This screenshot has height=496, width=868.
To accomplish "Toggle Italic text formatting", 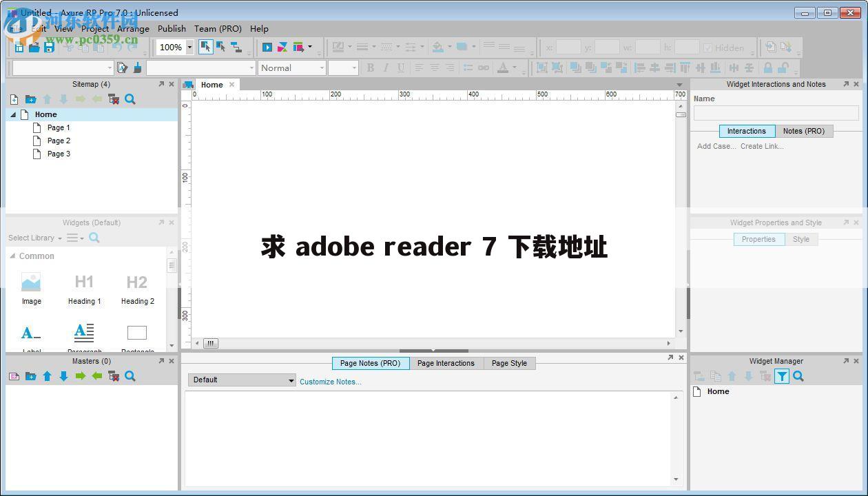I will [385, 68].
